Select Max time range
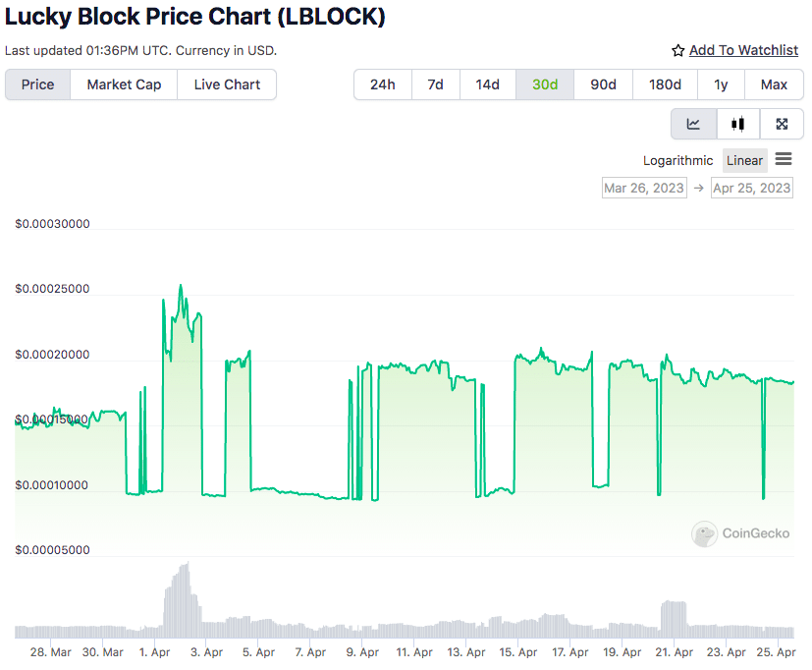This screenshot has width=812, height=670. point(774,84)
